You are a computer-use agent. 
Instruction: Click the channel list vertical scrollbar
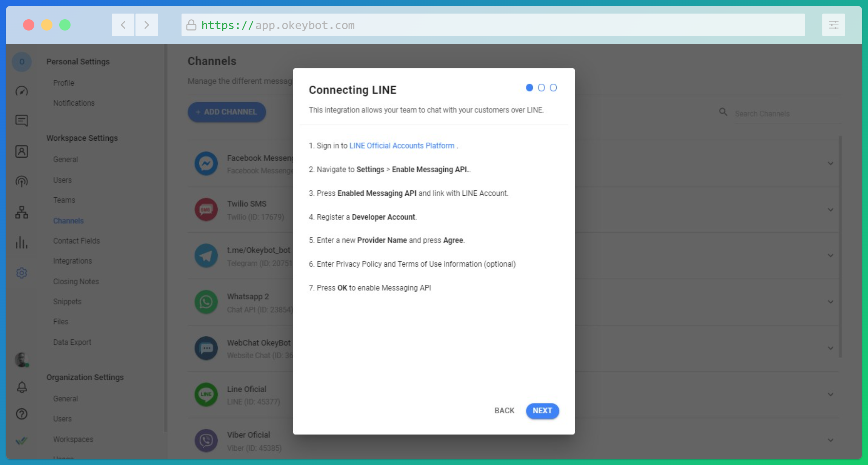coord(840,247)
